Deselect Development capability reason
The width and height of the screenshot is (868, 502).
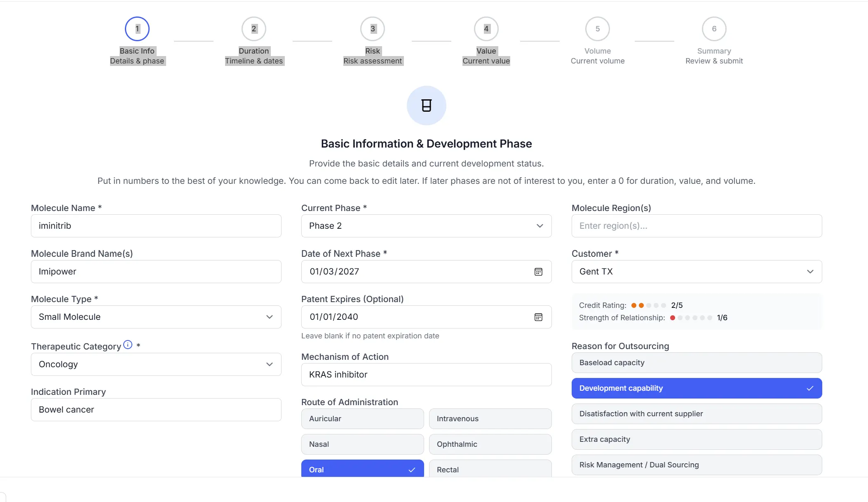(697, 388)
